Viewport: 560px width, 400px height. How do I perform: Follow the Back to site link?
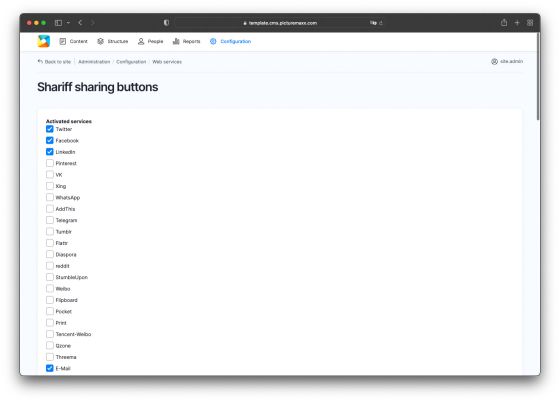click(54, 62)
